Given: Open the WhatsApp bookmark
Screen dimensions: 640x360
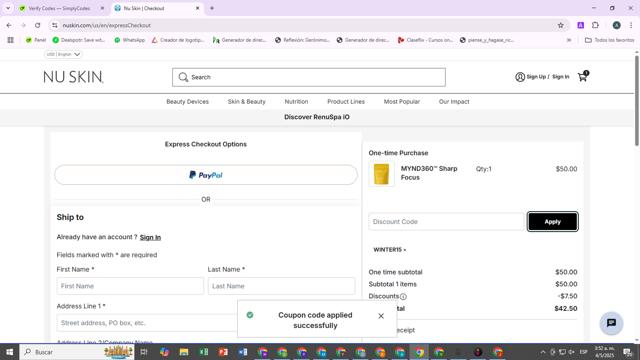Looking at the screenshot, I should point(129,40).
